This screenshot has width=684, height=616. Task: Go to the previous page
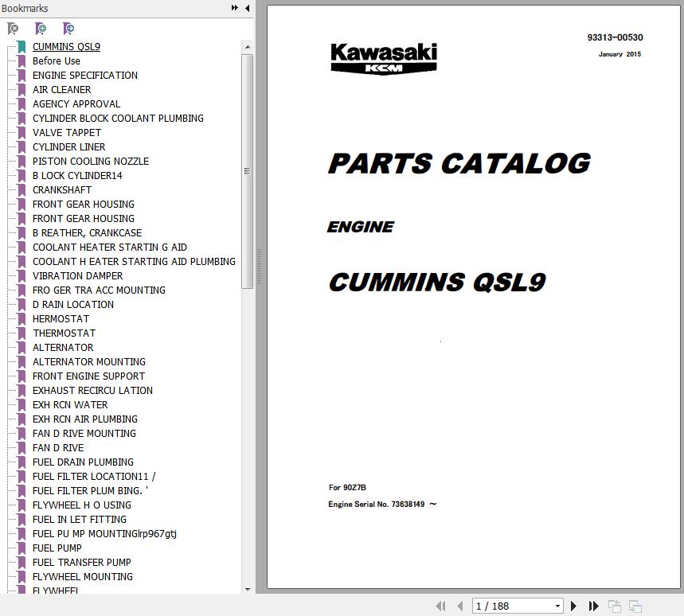459,606
